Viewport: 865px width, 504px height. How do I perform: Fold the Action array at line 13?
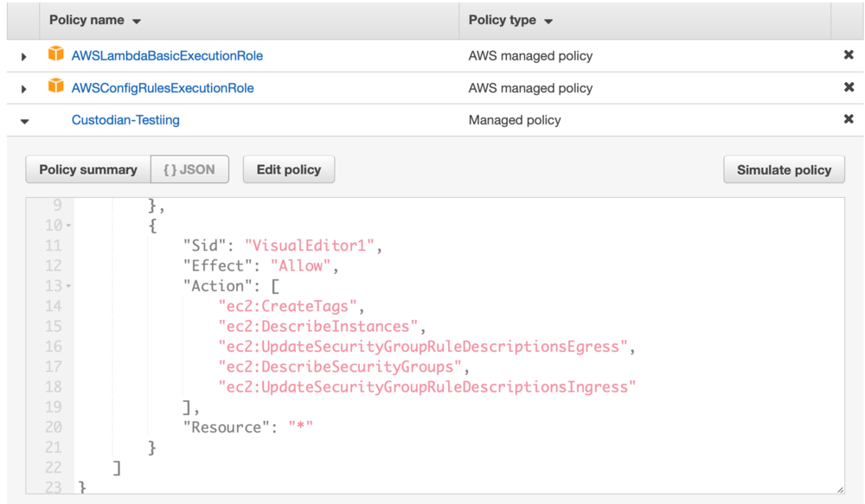(67, 285)
